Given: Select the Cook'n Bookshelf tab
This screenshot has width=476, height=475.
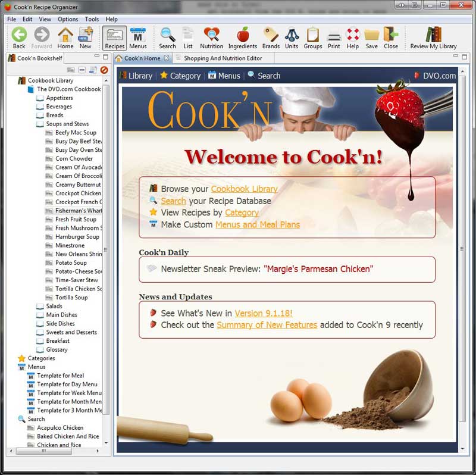Looking at the screenshot, I should pyautogui.click(x=36, y=58).
